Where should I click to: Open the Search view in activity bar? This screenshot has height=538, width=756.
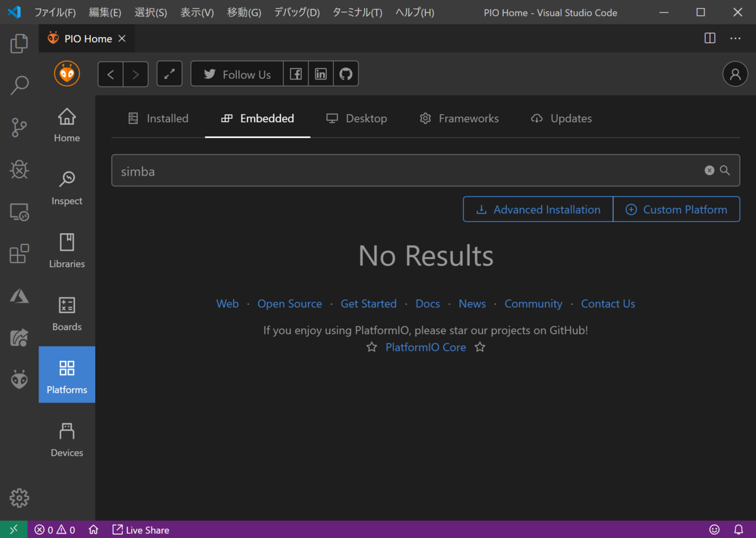19,85
